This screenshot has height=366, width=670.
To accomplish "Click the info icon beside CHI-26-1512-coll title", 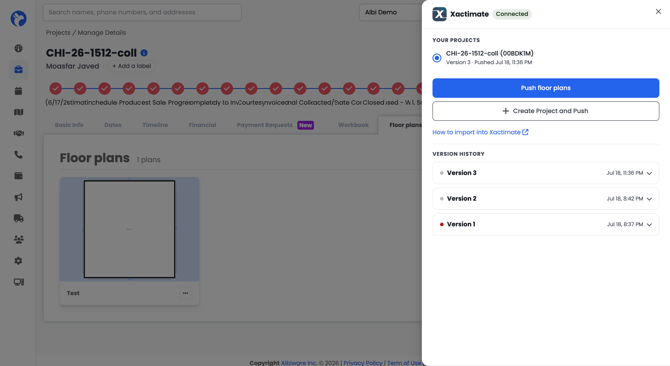I will click(x=144, y=53).
